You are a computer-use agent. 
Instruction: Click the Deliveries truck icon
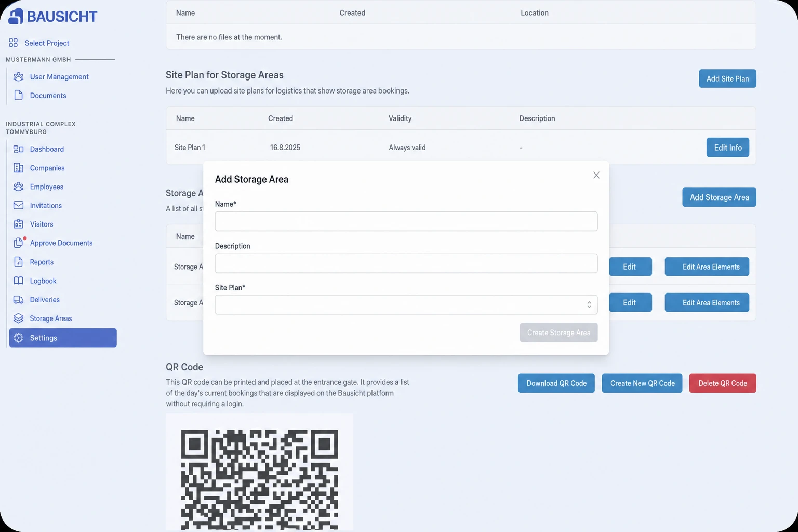[19, 300]
